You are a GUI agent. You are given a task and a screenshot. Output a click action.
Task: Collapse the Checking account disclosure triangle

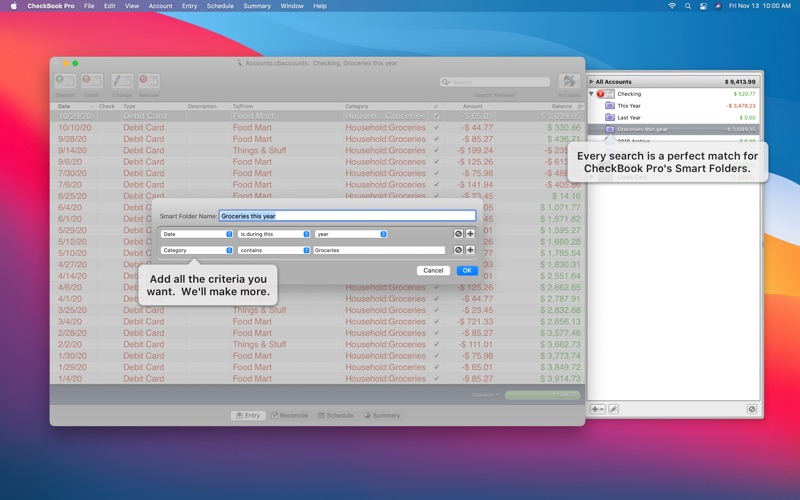(591, 94)
